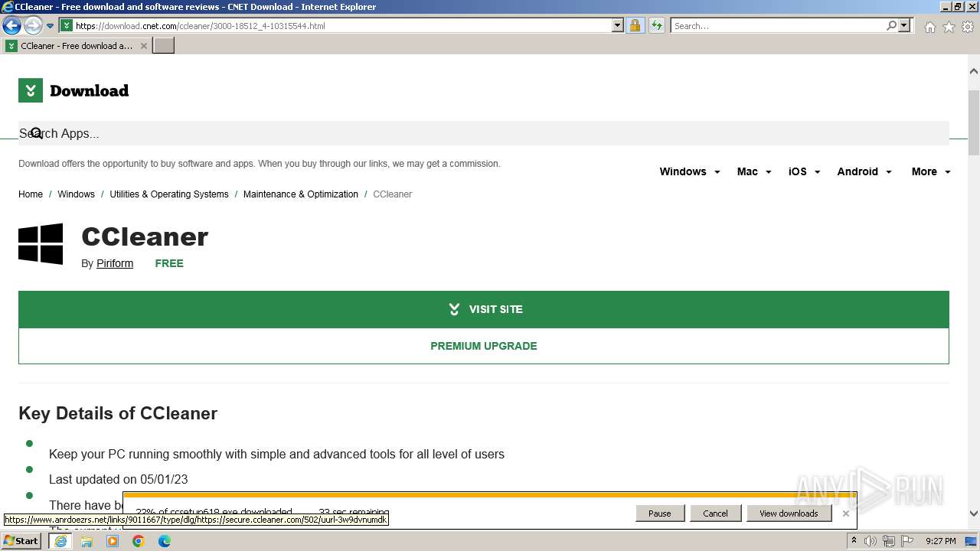Expand the iOS menu
Viewport: 980px width, 551px height.
[x=804, y=171]
